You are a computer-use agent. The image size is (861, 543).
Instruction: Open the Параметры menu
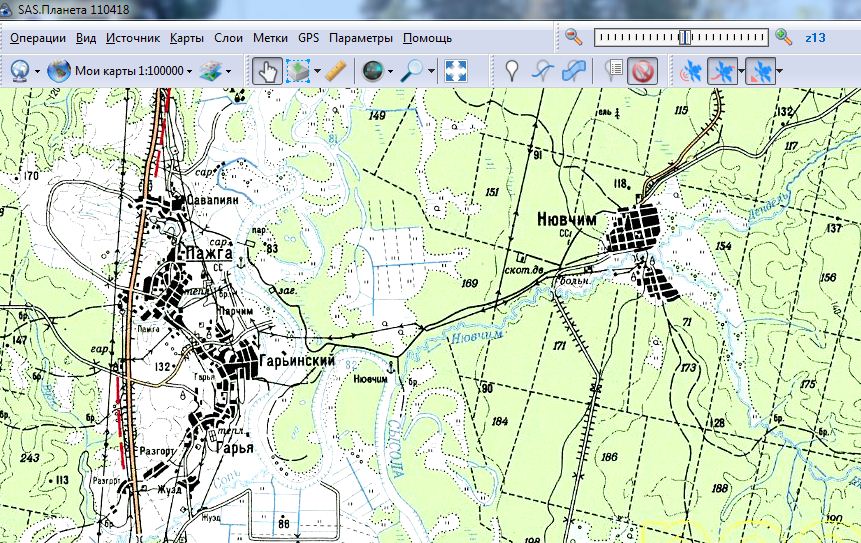click(361, 38)
